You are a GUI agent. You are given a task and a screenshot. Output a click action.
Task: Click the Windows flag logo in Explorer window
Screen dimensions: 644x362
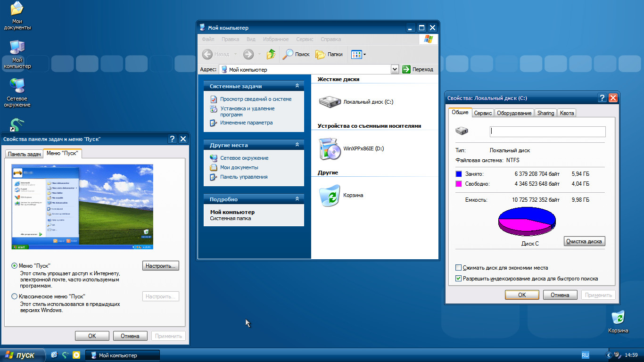coord(428,39)
